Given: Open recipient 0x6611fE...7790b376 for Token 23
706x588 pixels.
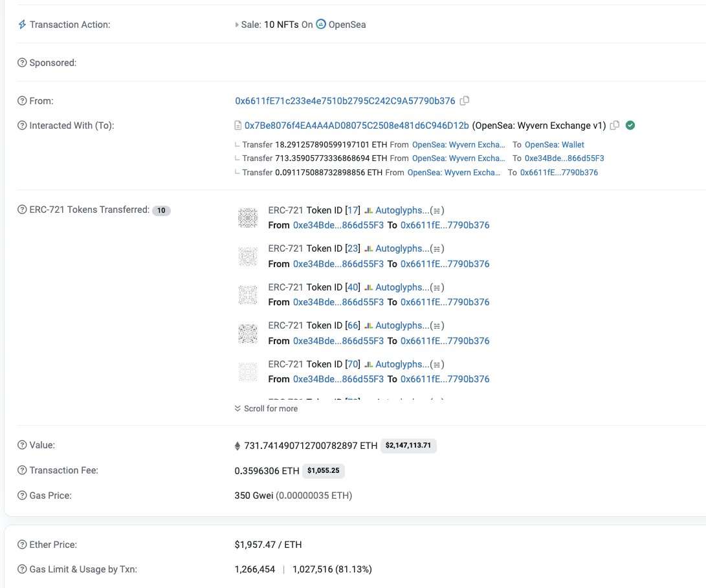Looking at the screenshot, I should click(x=445, y=264).
